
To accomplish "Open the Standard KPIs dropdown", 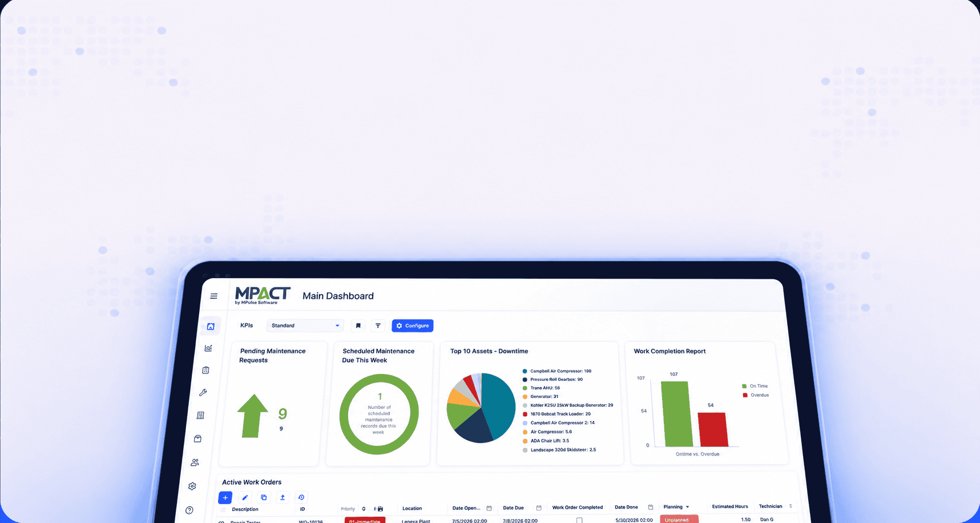I will pyautogui.click(x=305, y=325).
